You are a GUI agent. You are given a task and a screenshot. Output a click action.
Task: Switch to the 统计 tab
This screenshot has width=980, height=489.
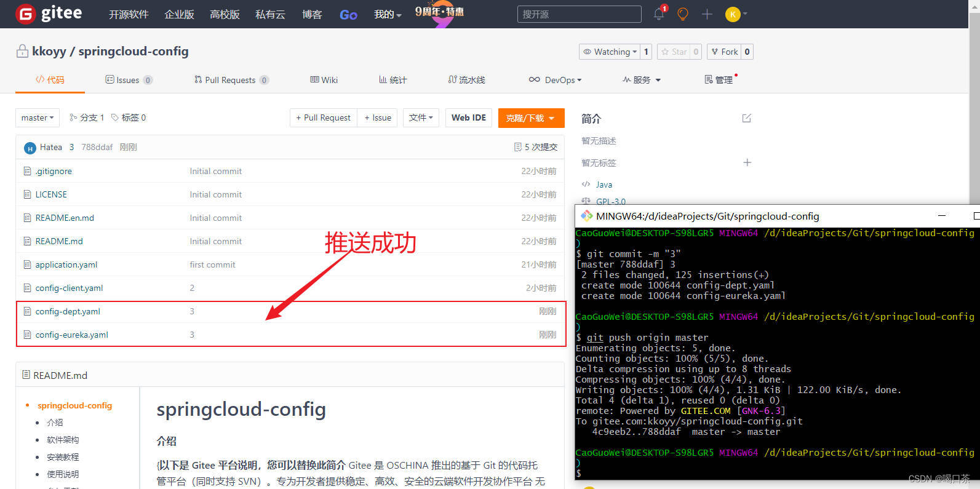pos(392,80)
